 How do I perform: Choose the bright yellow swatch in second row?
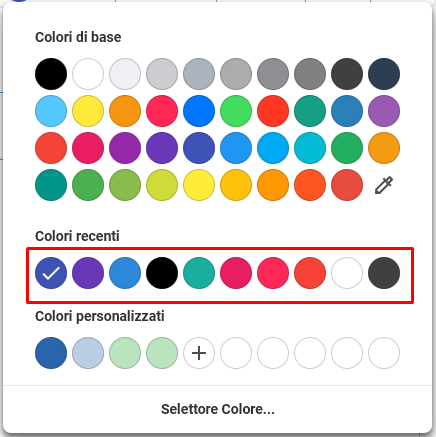(88, 111)
